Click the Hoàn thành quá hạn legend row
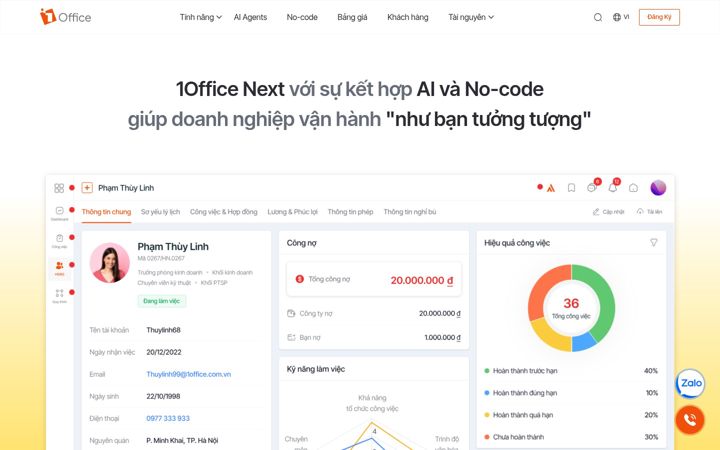The height and width of the screenshot is (450, 720). pyautogui.click(x=571, y=415)
